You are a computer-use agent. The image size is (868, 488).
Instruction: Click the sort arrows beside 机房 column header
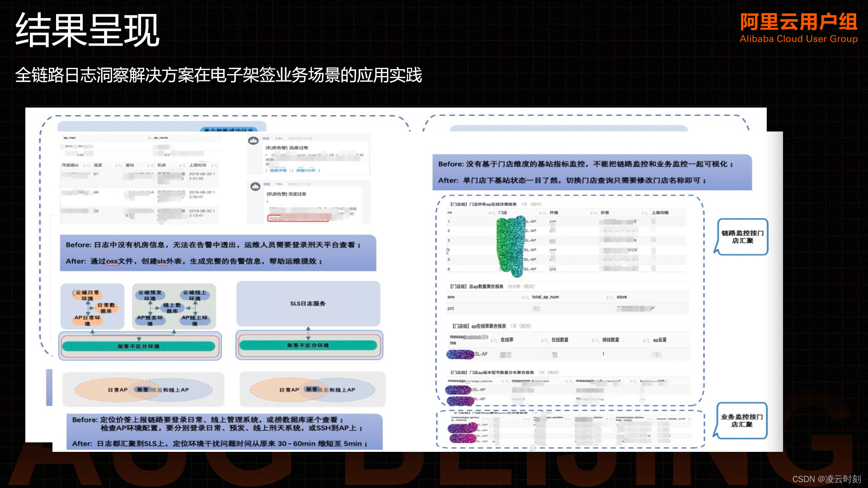180,166
